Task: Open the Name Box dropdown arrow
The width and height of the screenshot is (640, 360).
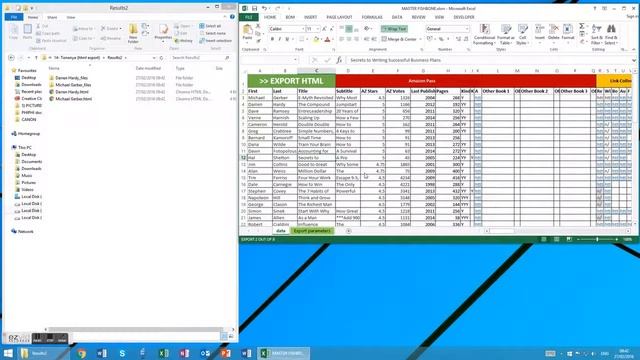Action: click(x=296, y=60)
